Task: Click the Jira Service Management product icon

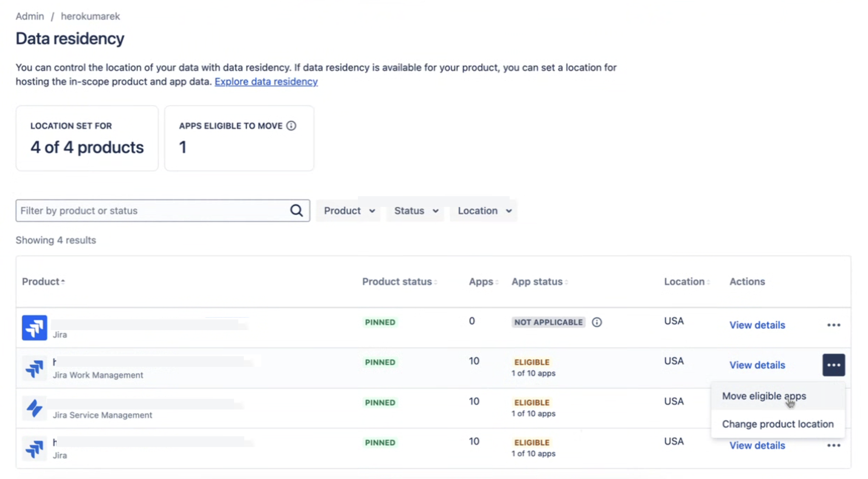Action: (x=35, y=408)
